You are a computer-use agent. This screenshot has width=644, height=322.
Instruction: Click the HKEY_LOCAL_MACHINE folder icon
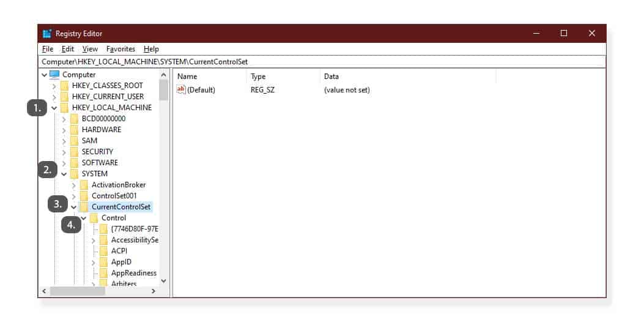(64, 108)
